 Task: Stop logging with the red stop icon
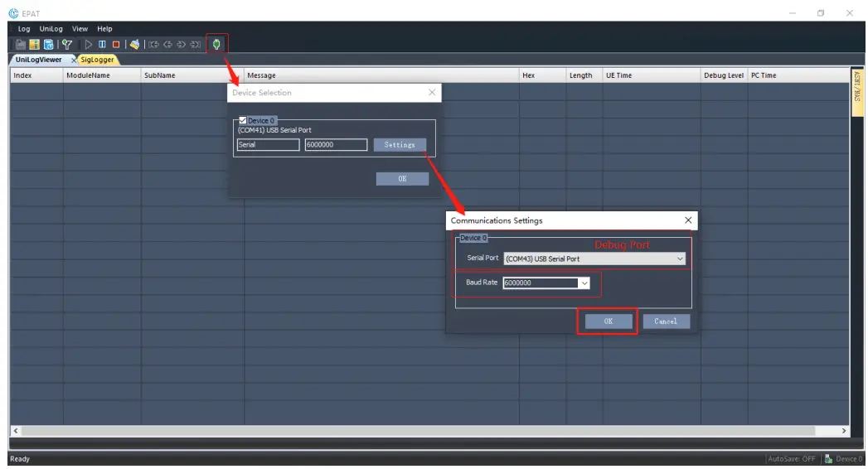[116, 44]
